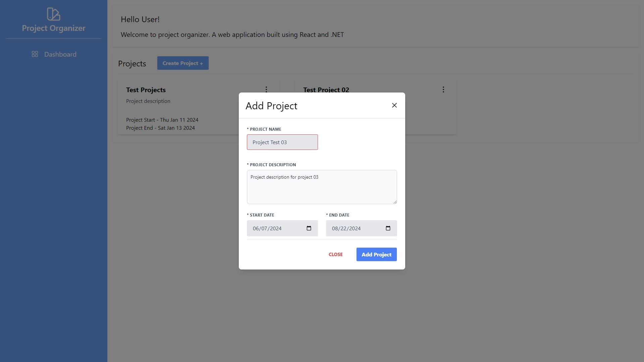This screenshot has width=644, height=362.
Task: Click the Add Project submit button
Action: coord(376,254)
